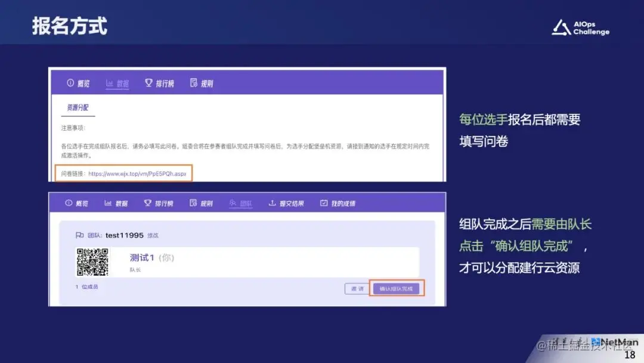The image size is (644, 363).
Task: Click the bar chart icon beside 数据
Action: (109, 84)
